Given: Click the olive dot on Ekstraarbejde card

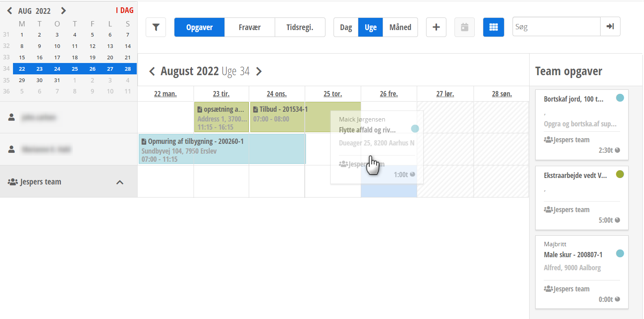Looking at the screenshot, I should 620,174.
